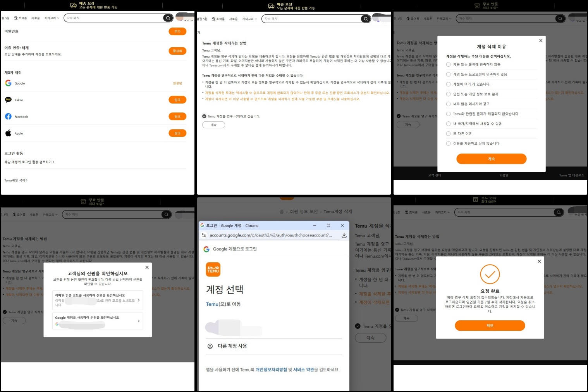This screenshot has height=392, width=588.
Task: Close the 요청 완료 dialog with X
Action: point(539,261)
